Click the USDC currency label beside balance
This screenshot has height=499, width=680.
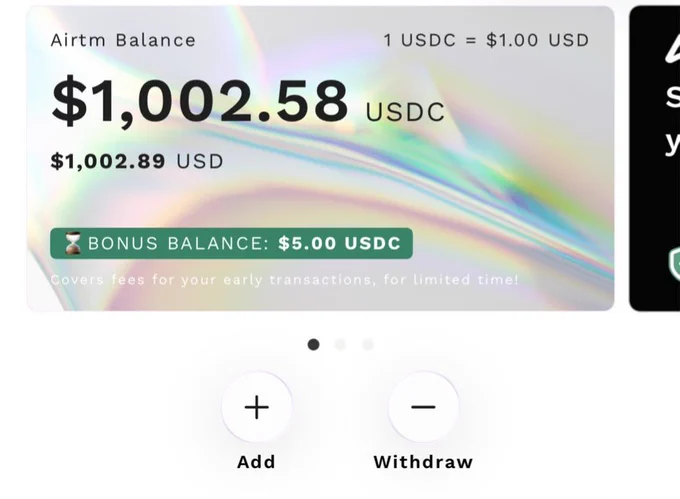point(405,112)
